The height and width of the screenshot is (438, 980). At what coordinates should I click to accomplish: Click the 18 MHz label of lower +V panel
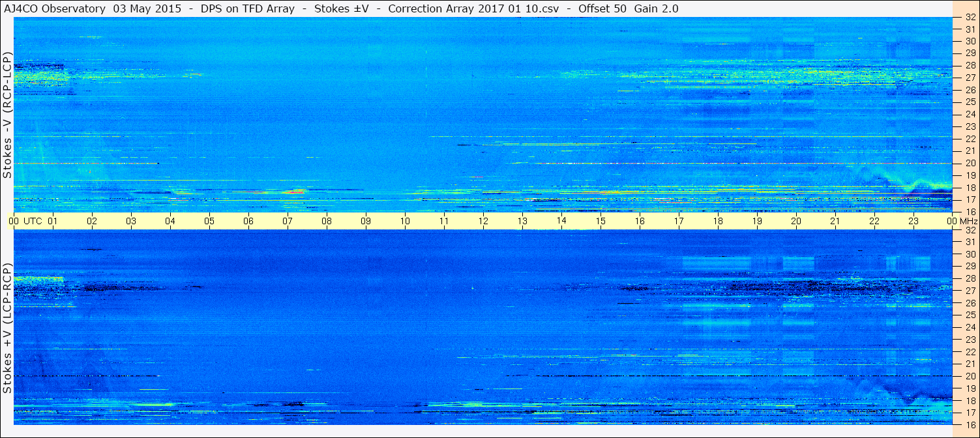coord(970,401)
